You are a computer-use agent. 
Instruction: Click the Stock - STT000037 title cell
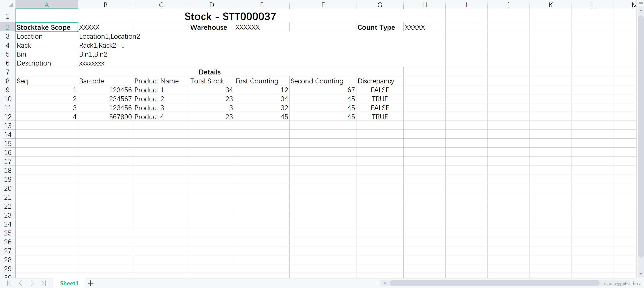pos(230,16)
